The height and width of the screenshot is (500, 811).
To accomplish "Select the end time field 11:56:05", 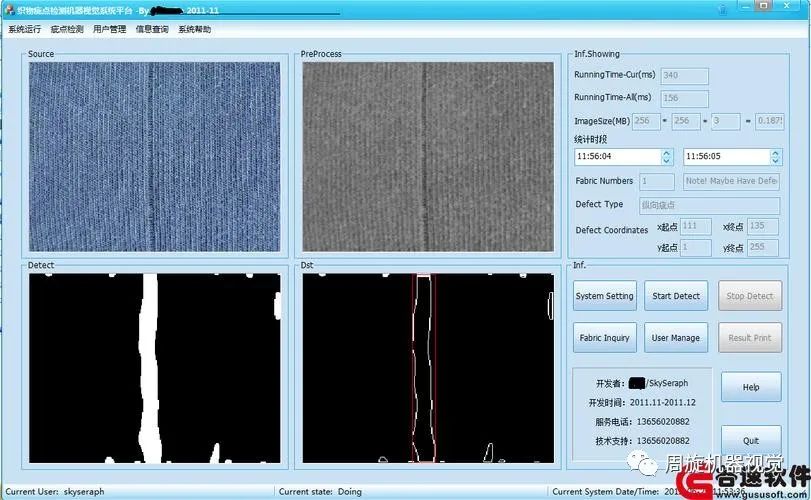I will coord(727,157).
